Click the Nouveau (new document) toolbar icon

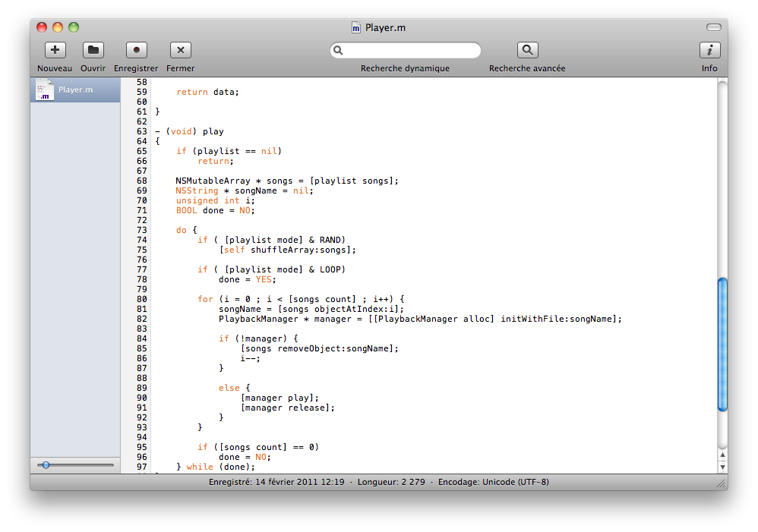coord(55,50)
